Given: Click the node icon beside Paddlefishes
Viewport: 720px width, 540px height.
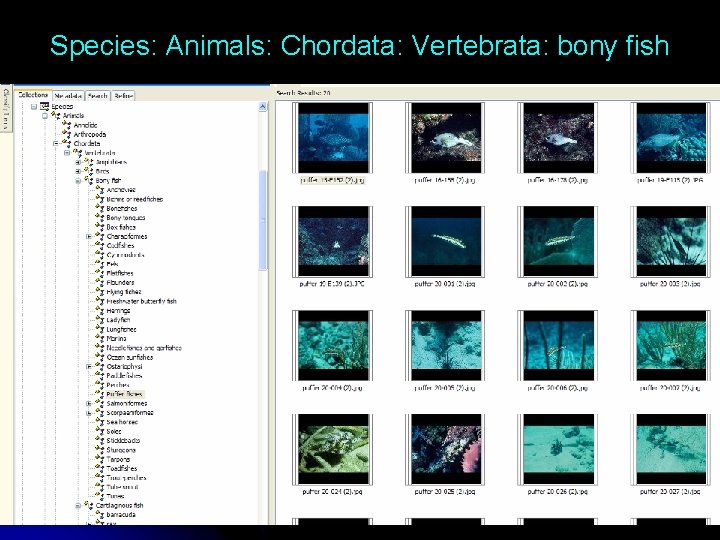Looking at the screenshot, I should click(x=100, y=375).
